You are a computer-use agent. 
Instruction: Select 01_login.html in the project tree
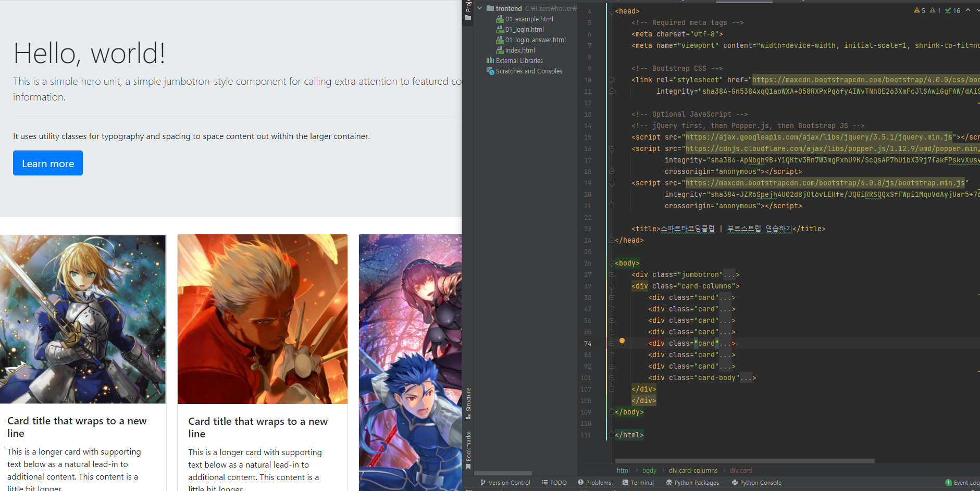(x=524, y=29)
